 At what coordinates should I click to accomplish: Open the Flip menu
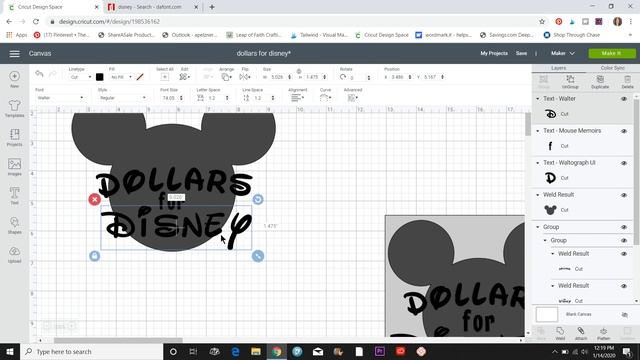[x=245, y=77]
